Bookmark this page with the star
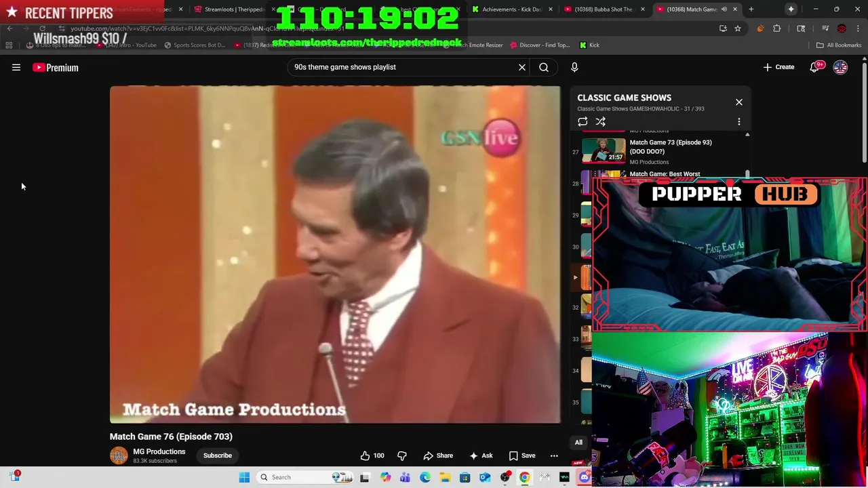 click(x=738, y=28)
